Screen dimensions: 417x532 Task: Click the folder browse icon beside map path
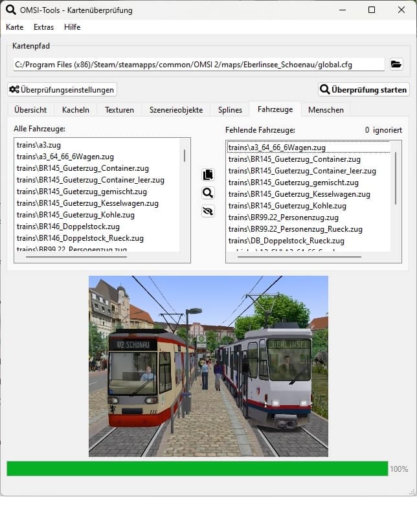point(396,64)
